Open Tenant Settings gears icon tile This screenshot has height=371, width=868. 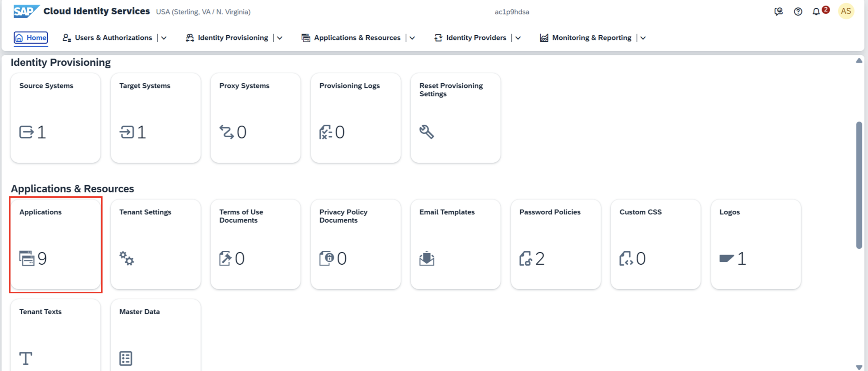[x=127, y=258]
